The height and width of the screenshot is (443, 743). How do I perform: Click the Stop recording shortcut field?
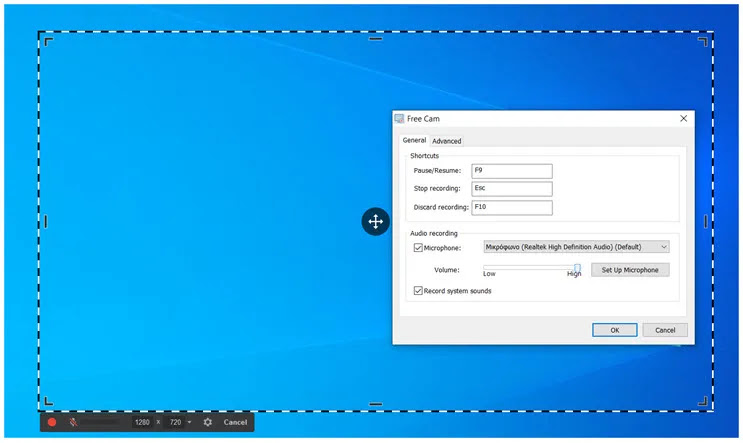512,189
